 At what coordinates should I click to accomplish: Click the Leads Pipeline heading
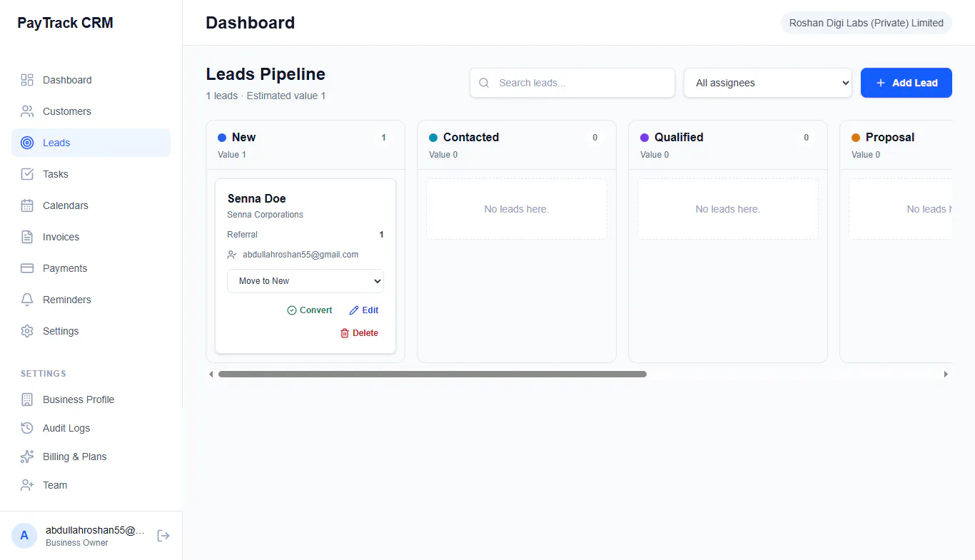(266, 74)
